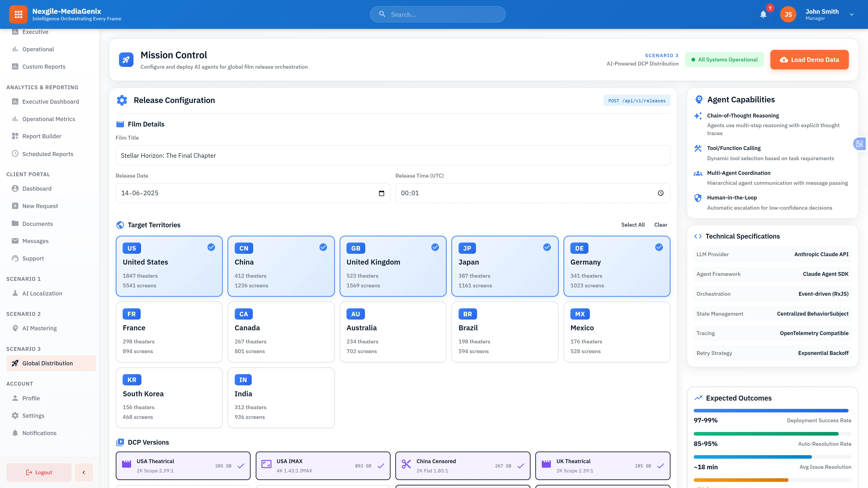Click Select All for target territories

(633, 225)
